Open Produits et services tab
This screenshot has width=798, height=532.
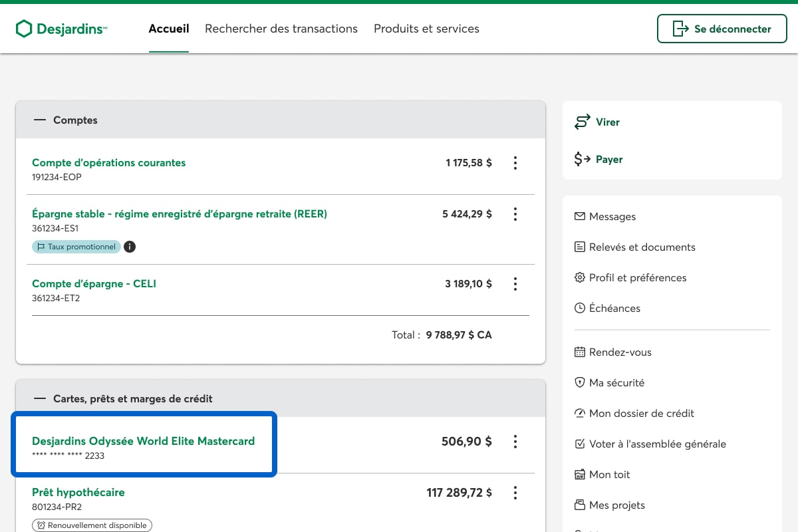426,29
